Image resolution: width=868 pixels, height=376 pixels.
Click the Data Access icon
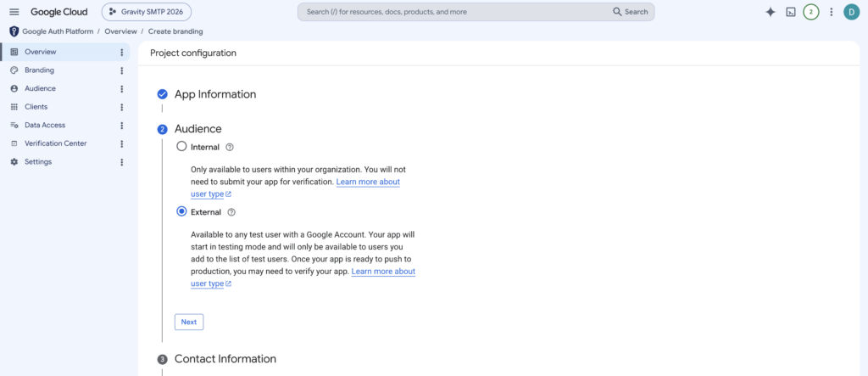tap(14, 126)
